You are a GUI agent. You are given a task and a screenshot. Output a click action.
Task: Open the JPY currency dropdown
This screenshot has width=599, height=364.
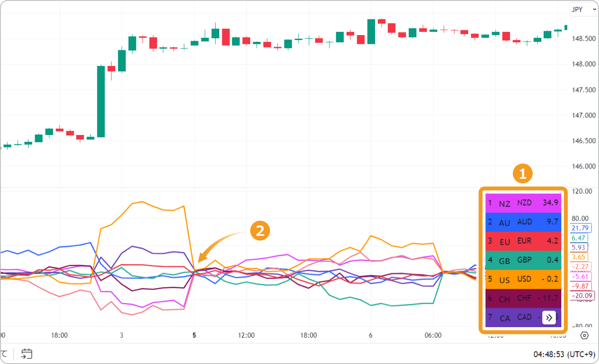[x=581, y=9]
